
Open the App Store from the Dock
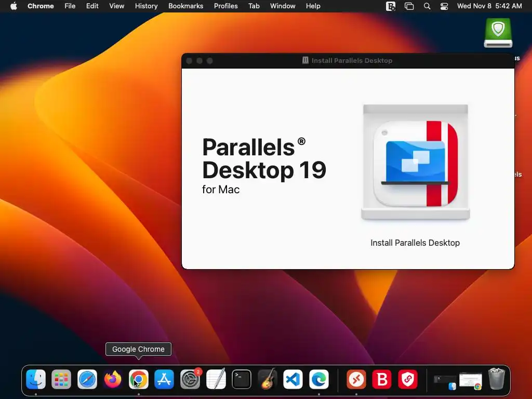coord(164,379)
